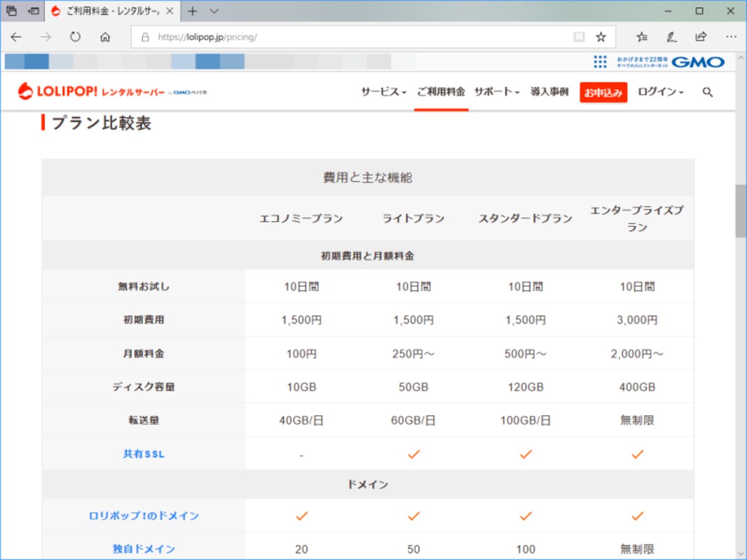747x560 pixels.
Task: Expand the サポート dropdown menu
Action: [x=497, y=92]
